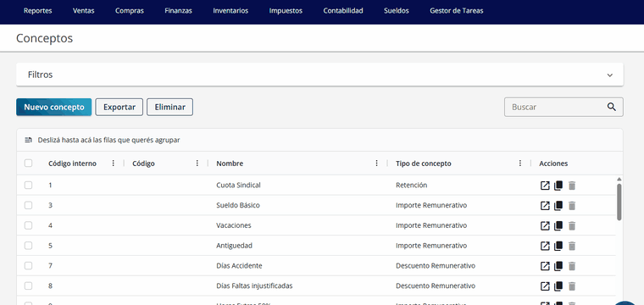
Task: Open Tipo de concepto column menu
Action: (520, 164)
